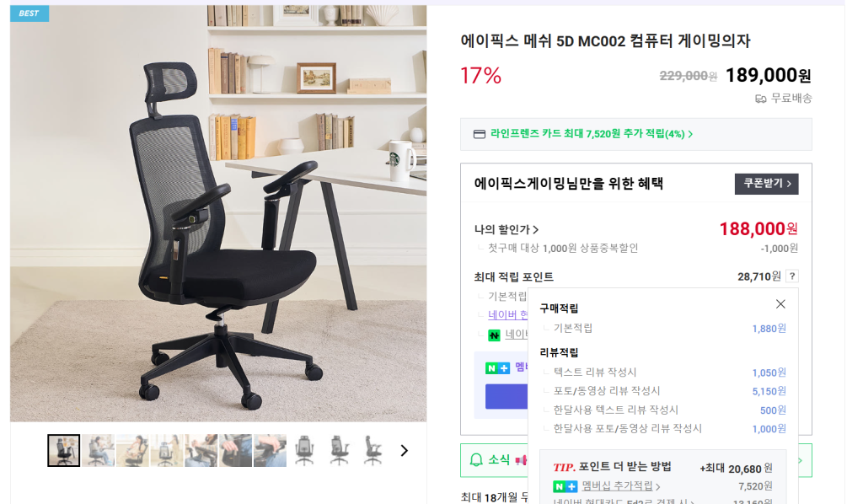The image size is (863, 504).
Task: Close the point details popup
Action: tap(780, 304)
